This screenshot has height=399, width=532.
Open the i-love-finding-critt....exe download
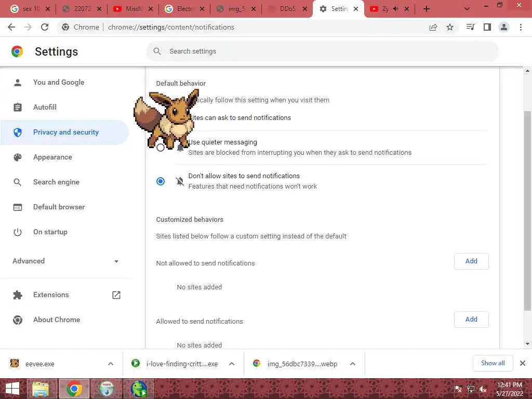(182, 364)
